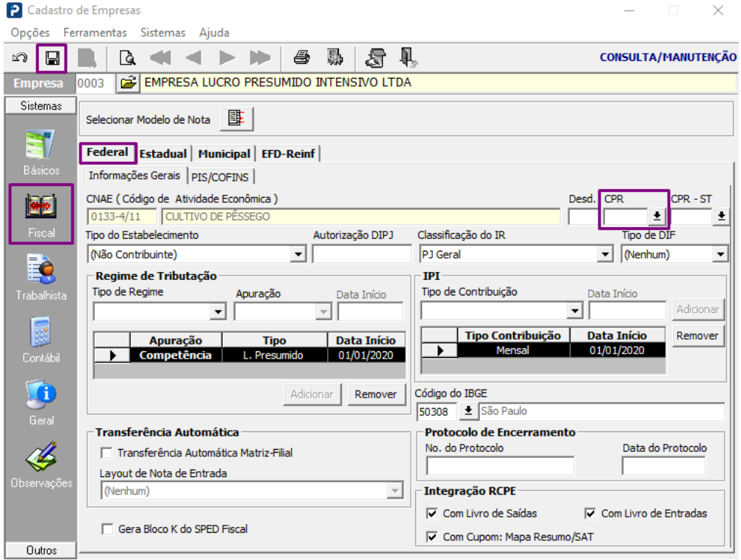Uncheck Com Livro de Saídas
The image size is (741, 560).
click(x=432, y=514)
